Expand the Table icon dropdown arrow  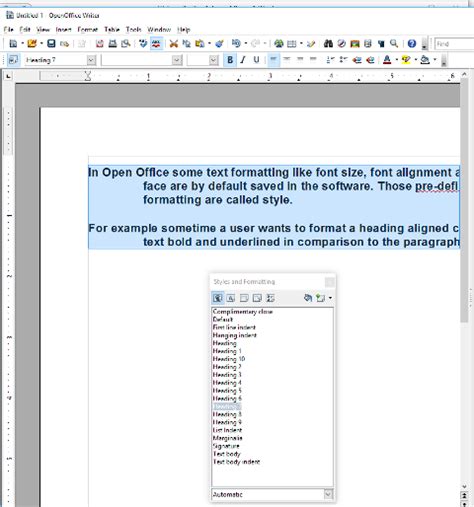[x=301, y=43]
